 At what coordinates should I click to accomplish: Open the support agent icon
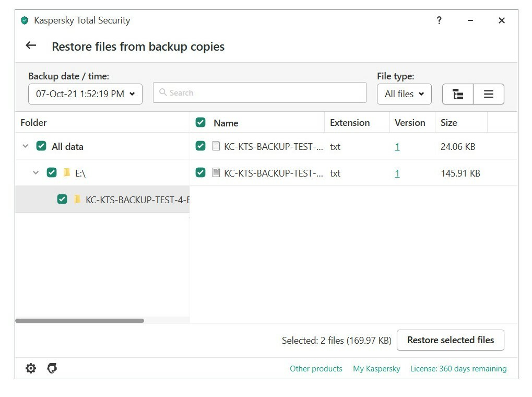[52, 368]
